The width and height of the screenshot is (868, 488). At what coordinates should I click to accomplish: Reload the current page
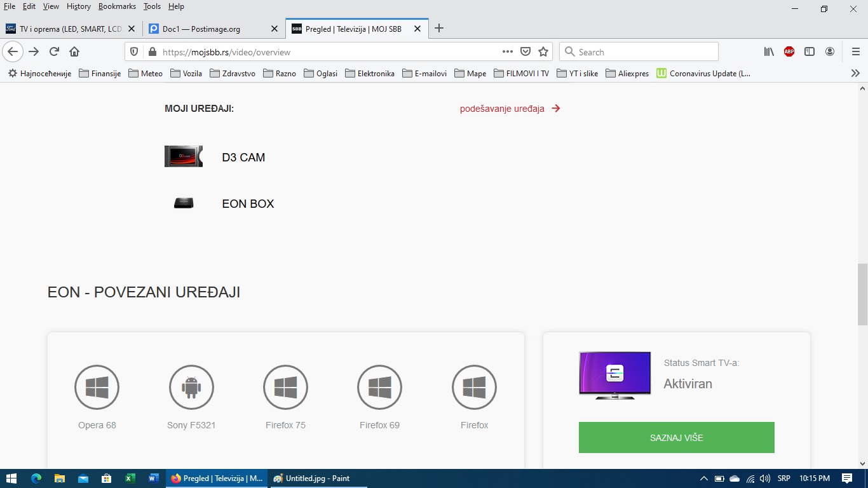pyautogui.click(x=54, y=51)
